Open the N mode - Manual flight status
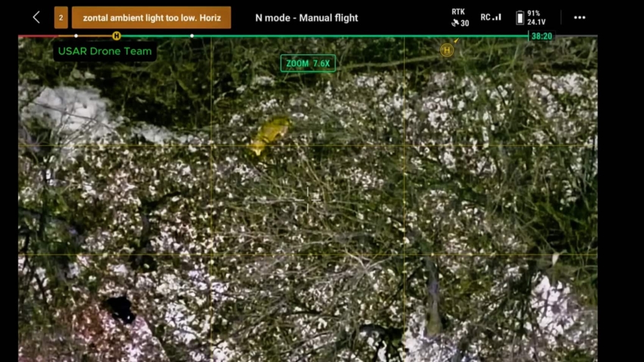This screenshot has width=644, height=362. click(306, 18)
